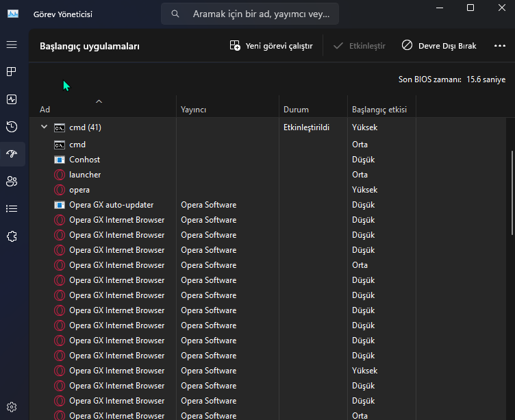This screenshot has width=515, height=420.
Task: Select the child 'cmd' row name
Action: [77, 145]
